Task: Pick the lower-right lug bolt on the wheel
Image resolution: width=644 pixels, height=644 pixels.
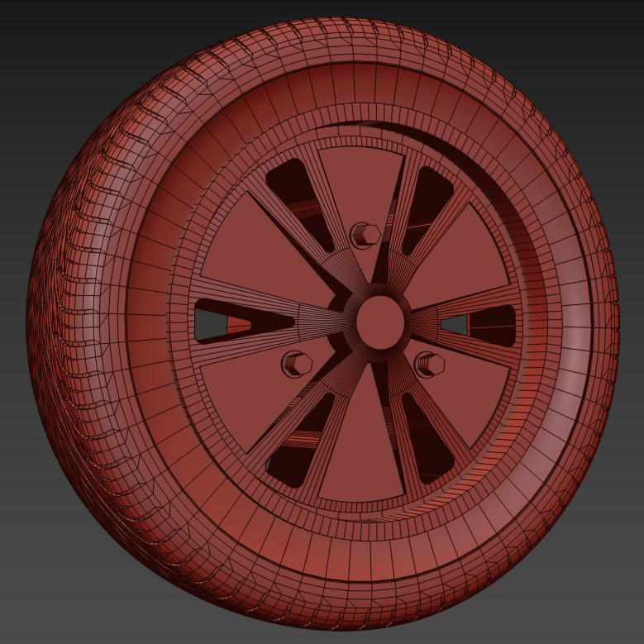Action: (x=430, y=365)
